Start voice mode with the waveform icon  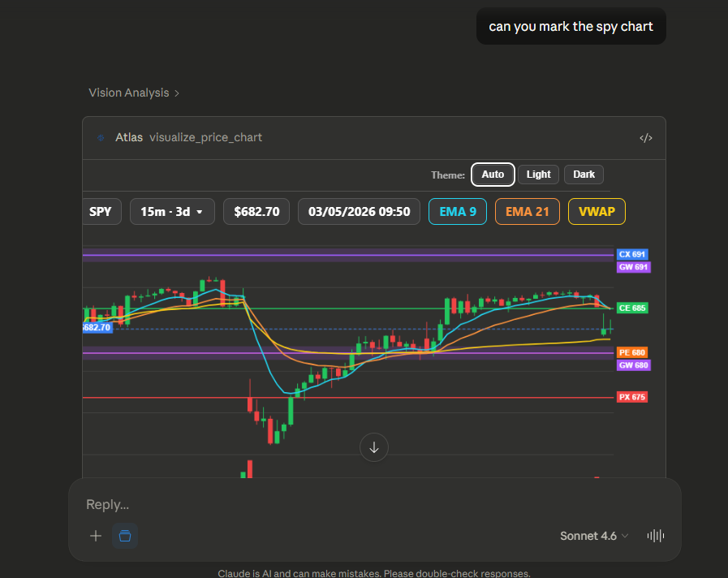[x=656, y=536]
